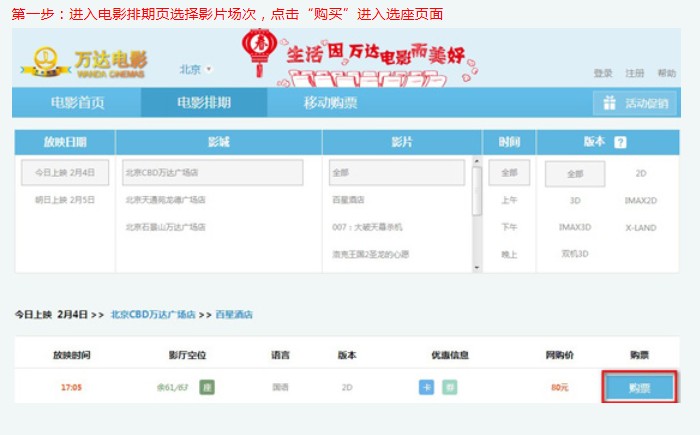
Task: Open the 北京 city dropdown
Action: tap(195, 69)
